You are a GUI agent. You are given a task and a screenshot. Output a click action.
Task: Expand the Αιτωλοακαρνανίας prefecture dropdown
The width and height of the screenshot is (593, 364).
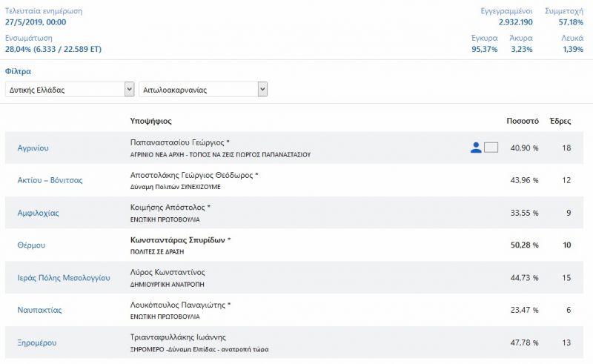pyautogui.click(x=203, y=90)
